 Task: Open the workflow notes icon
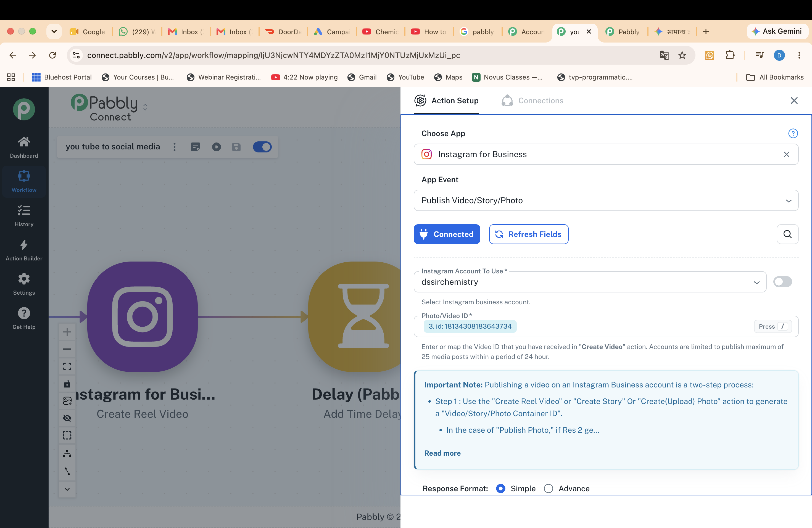(196, 147)
